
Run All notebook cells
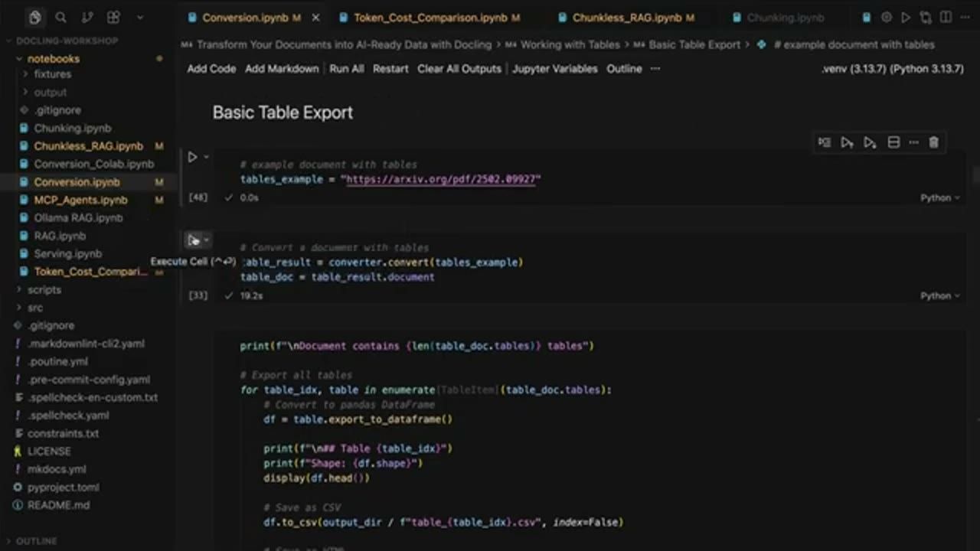(x=347, y=68)
